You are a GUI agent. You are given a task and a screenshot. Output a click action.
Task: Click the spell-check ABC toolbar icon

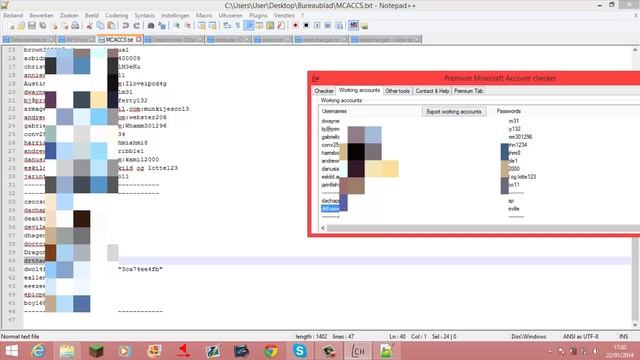tap(353, 26)
